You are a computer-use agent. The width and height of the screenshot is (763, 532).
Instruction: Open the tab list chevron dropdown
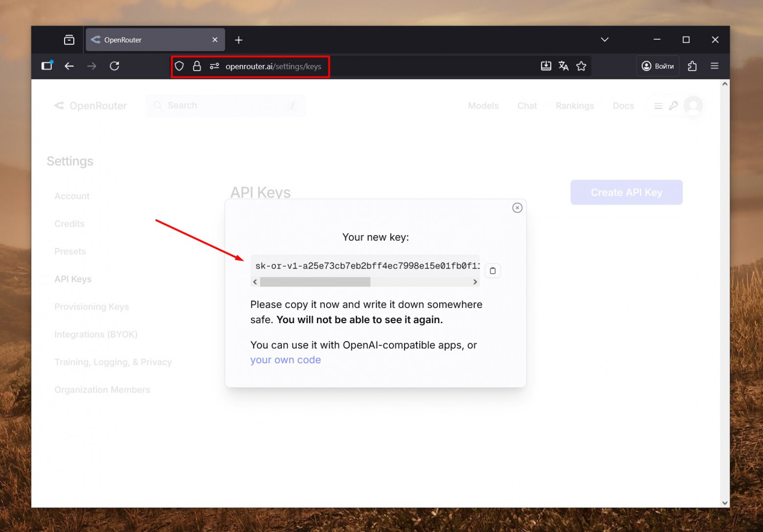605,40
